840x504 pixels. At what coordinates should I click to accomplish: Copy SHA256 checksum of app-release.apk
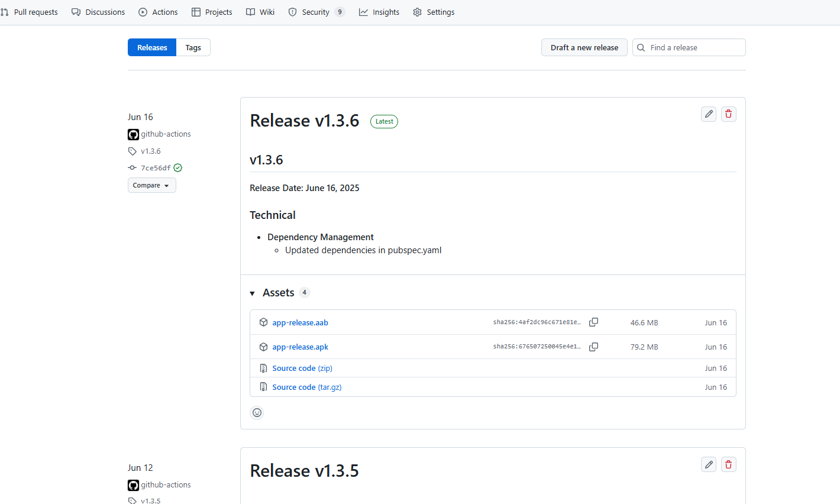coord(593,347)
